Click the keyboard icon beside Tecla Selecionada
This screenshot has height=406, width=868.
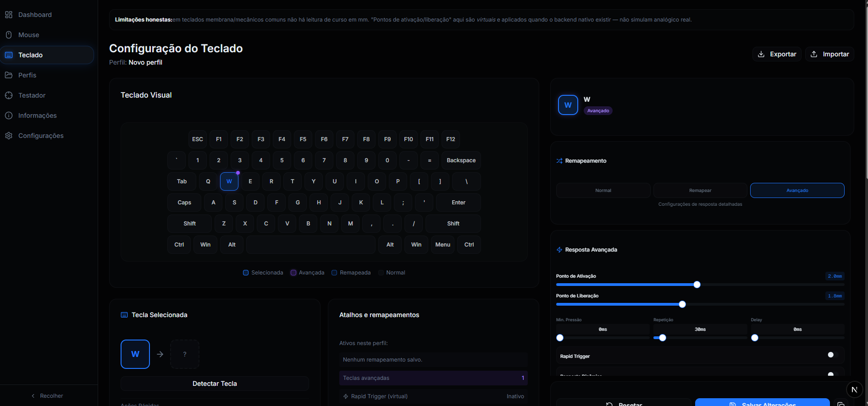click(124, 315)
